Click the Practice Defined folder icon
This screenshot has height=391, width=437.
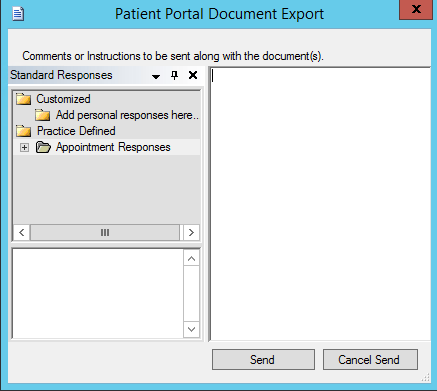click(x=23, y=131)
